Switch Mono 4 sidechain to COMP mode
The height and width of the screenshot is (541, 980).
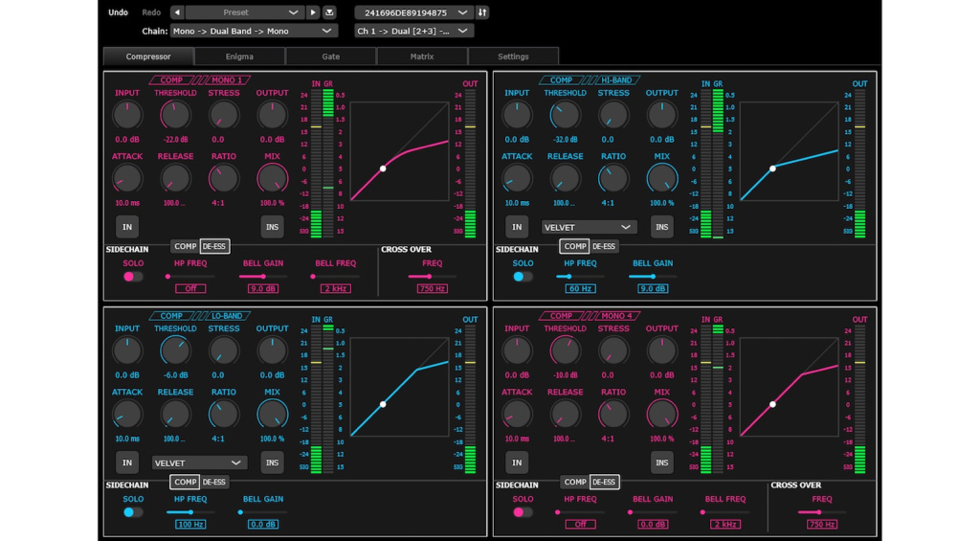tap(575, 483)
